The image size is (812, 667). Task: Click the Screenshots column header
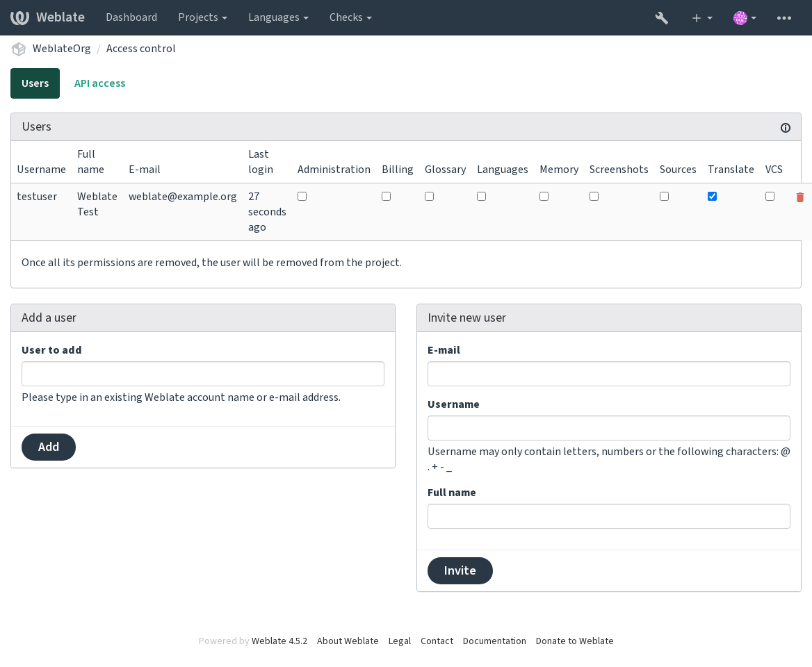coord(618,170)
